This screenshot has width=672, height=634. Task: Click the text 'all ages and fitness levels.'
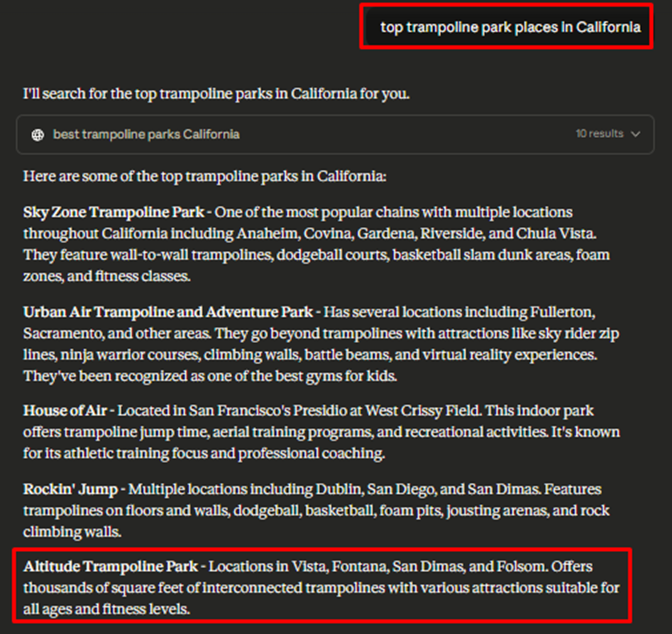[x=106, y=609]
